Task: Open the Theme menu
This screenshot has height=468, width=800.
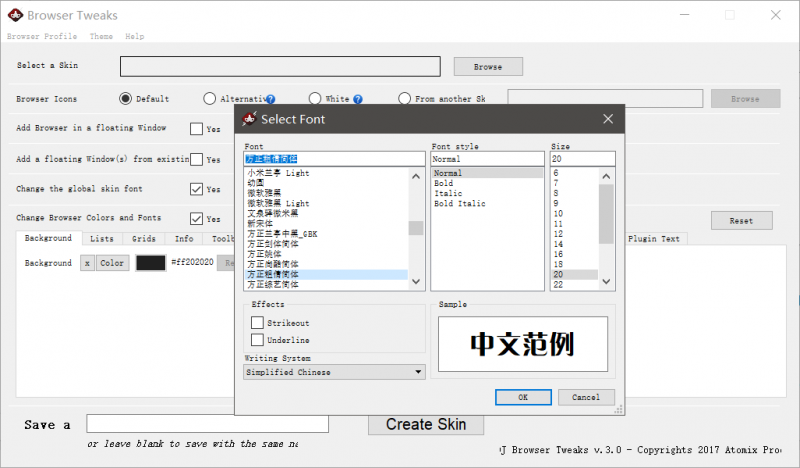Action: [x=101, y=36]
